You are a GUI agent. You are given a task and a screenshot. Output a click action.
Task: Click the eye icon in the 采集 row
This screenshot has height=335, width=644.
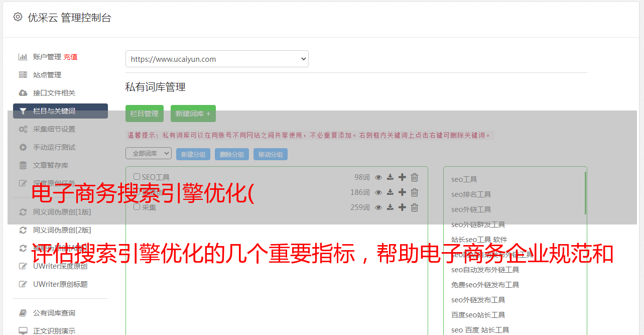click(x=378, y=207)
